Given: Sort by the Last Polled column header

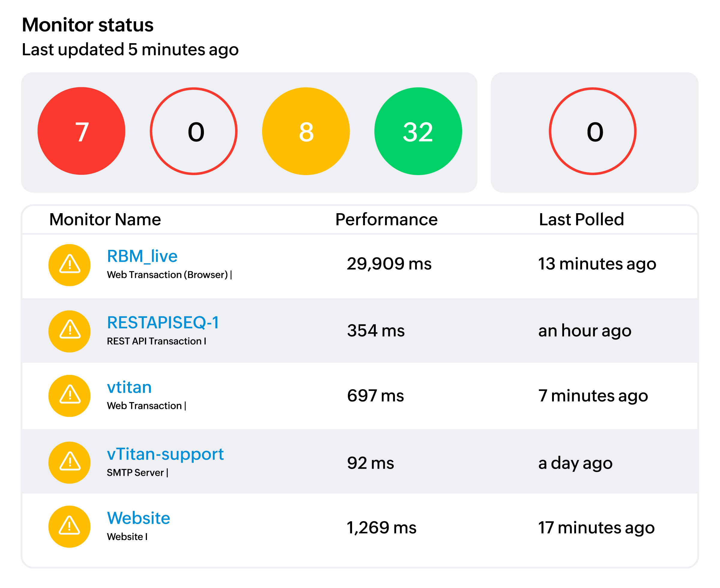Looking at the screenshot, I should click(x=581, y=219).
